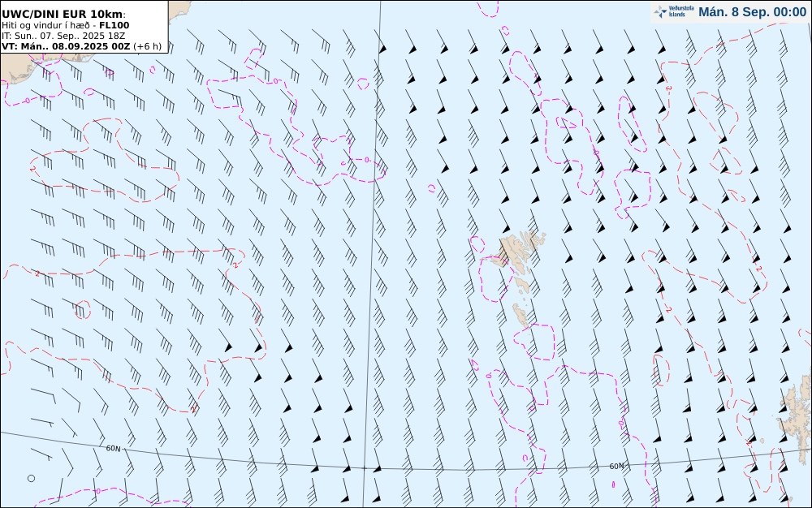Image resolution: width=812 pixels, height=508 pixels.
Task: Click the small calm-wind circle symbol at the bottom left
Action: tap(31, 479)
